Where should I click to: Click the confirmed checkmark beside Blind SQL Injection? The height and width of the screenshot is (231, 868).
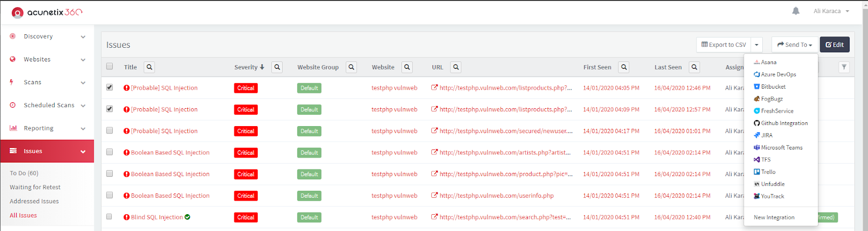187,217
